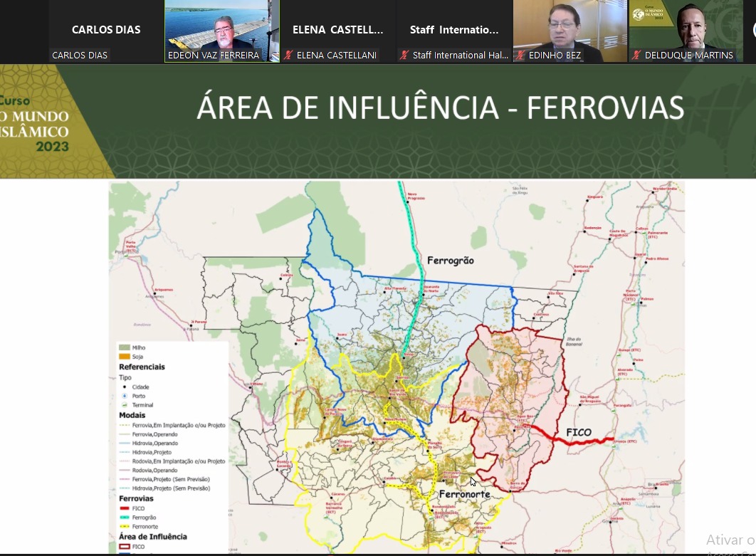The height and width of the screenshot is (556, 756).
Task: Click the 'Ferrogrão' label on the map
Action: [x=451, y=261]
